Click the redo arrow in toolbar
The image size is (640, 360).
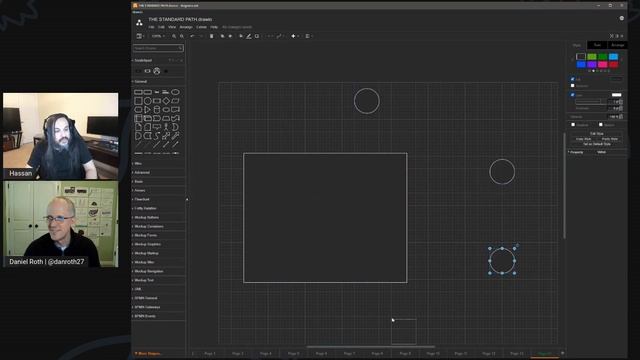click(201, 36)
